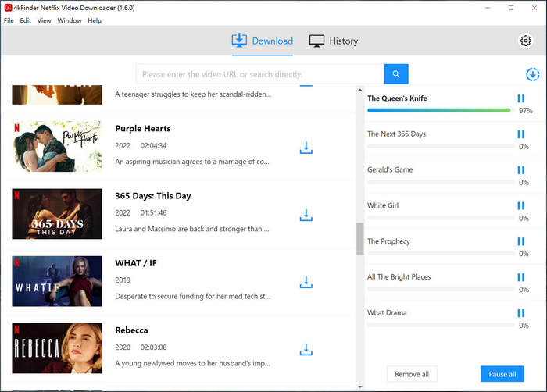Minimize the 4kFinder window
Screen dimensions: 547x392
point(488,8)
